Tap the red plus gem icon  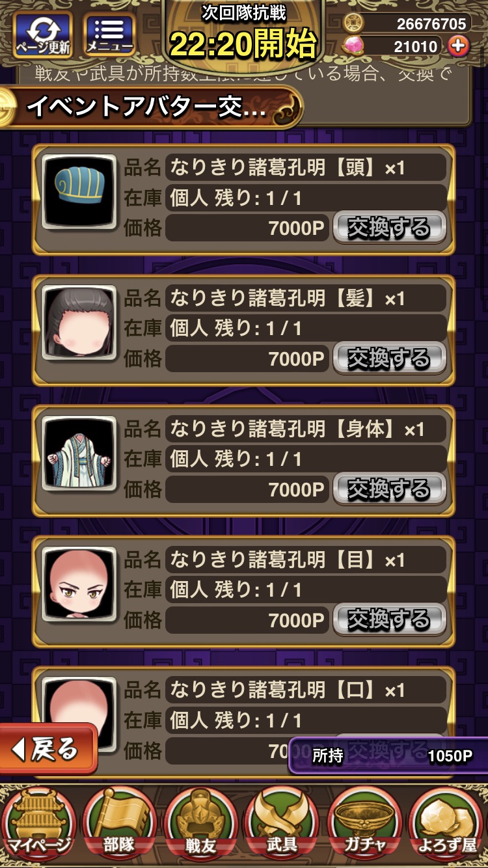(x=459, y=46)
